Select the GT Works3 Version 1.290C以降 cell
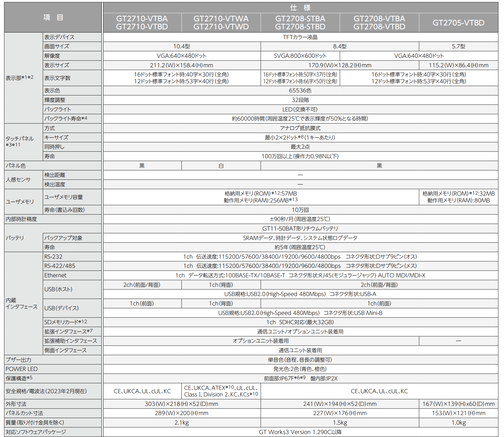The width and height of the screenshot is (504, 437). tap(300, 432)
